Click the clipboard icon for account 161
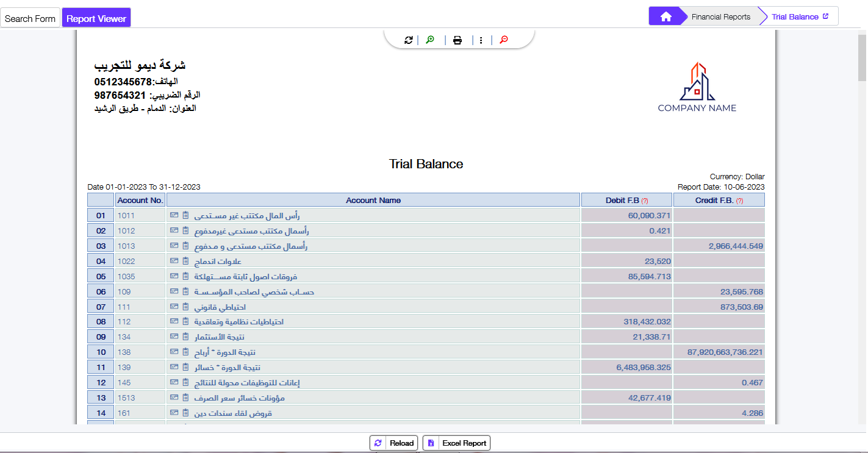868x453 pixels. (186, 413)
